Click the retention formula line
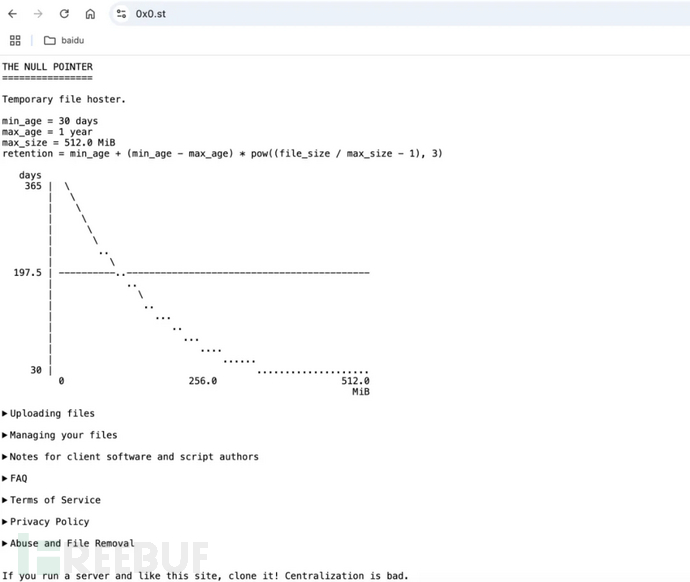 pos(222,154)
